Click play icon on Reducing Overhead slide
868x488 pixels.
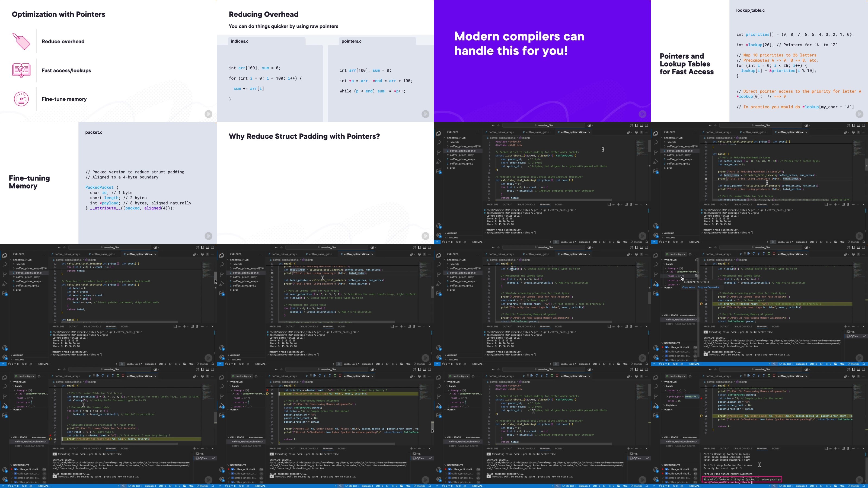click(426, 114)
